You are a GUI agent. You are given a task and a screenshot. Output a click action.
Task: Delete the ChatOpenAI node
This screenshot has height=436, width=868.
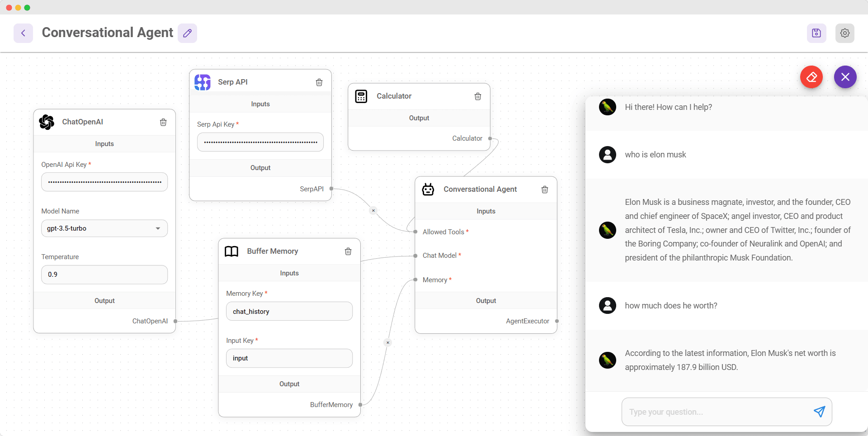point(163,122)
